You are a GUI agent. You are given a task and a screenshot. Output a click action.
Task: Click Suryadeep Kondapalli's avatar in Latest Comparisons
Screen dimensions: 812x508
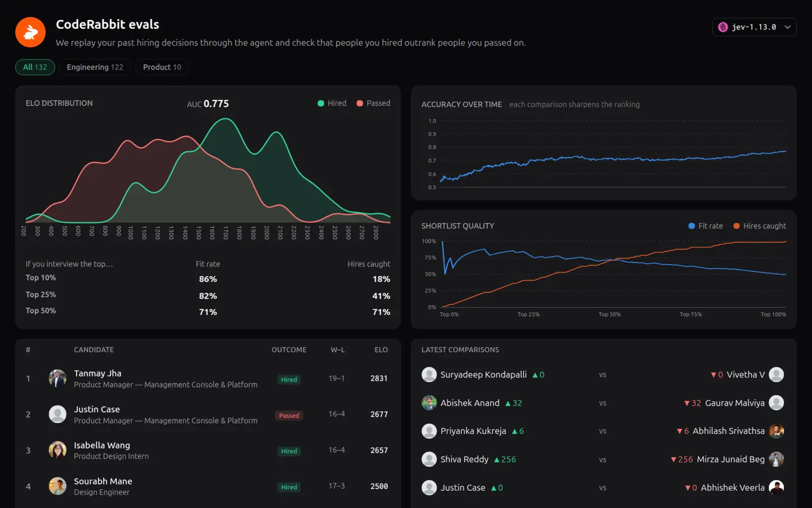click(x=429, y=375)
